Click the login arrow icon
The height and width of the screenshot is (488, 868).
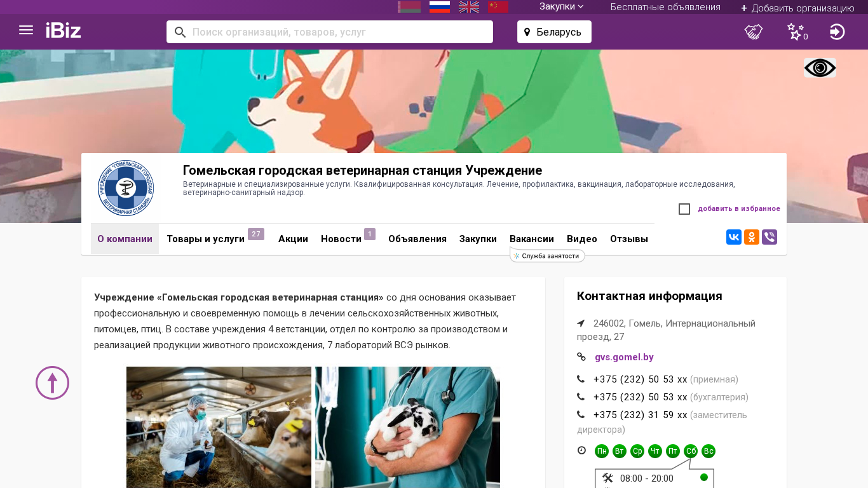click(837, 32)
